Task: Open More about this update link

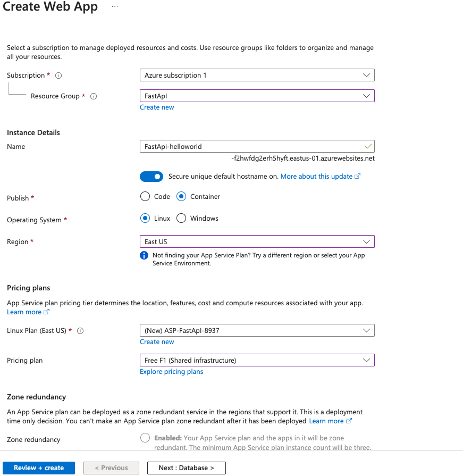Action: [316, 177]
